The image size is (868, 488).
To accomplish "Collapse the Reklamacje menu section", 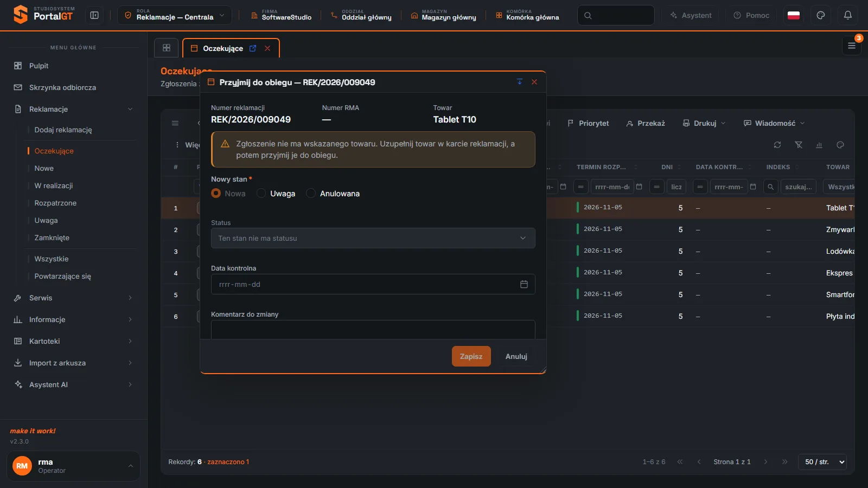I will (73, 109).
